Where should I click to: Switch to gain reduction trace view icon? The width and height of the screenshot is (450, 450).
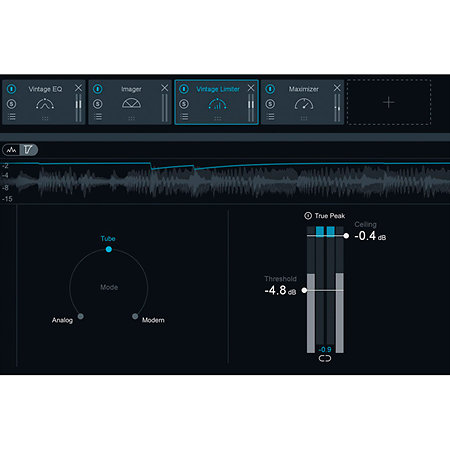point(29,150)
